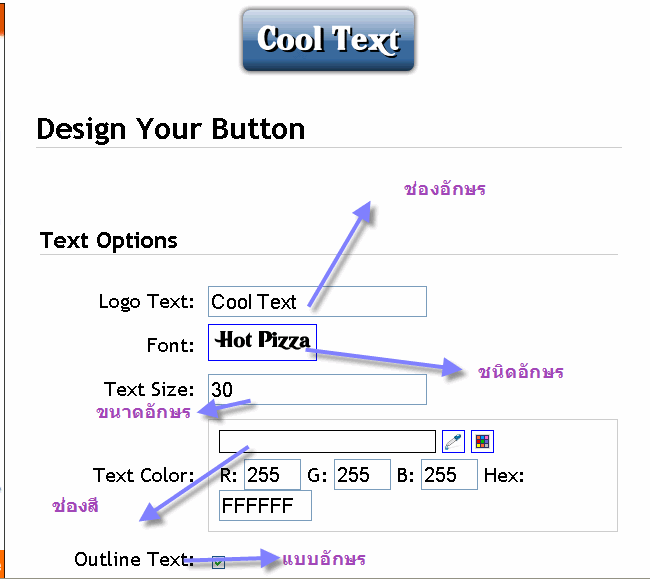The image size is (650, 579).
Task: Toggle the Outline Text checkbox
Action: (218, 562)
